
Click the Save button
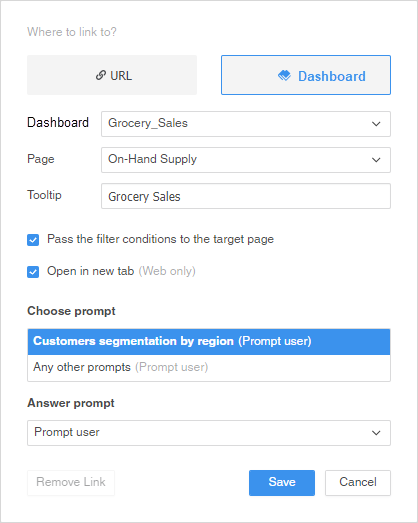click(282, 483)
